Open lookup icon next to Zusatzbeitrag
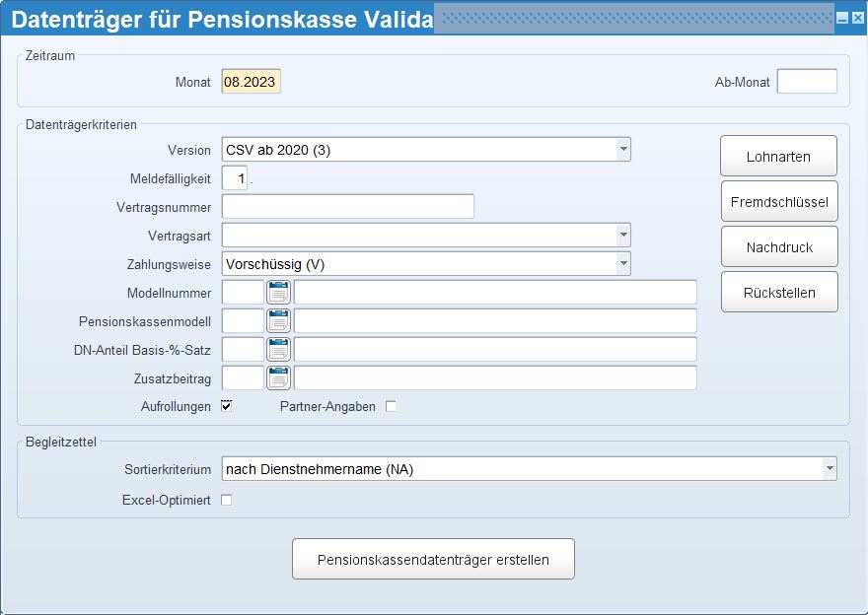 [278, 378]
